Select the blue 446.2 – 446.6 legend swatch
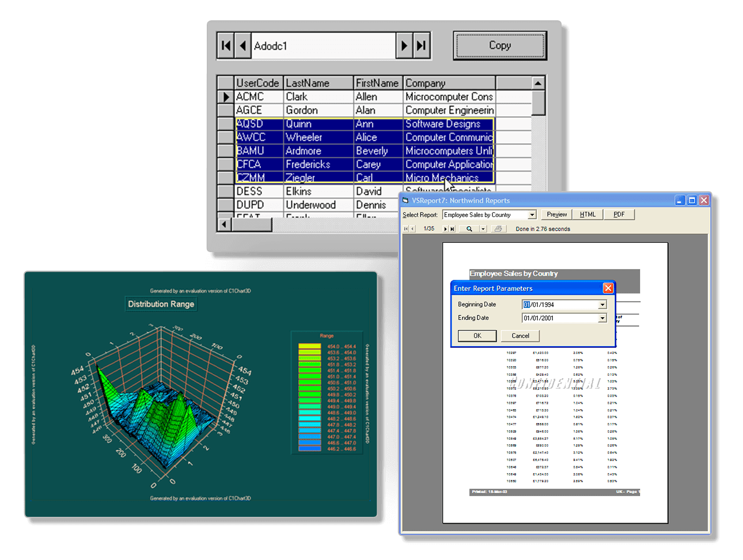This screenshot has height=560, width=743. (x=310, y=449)
